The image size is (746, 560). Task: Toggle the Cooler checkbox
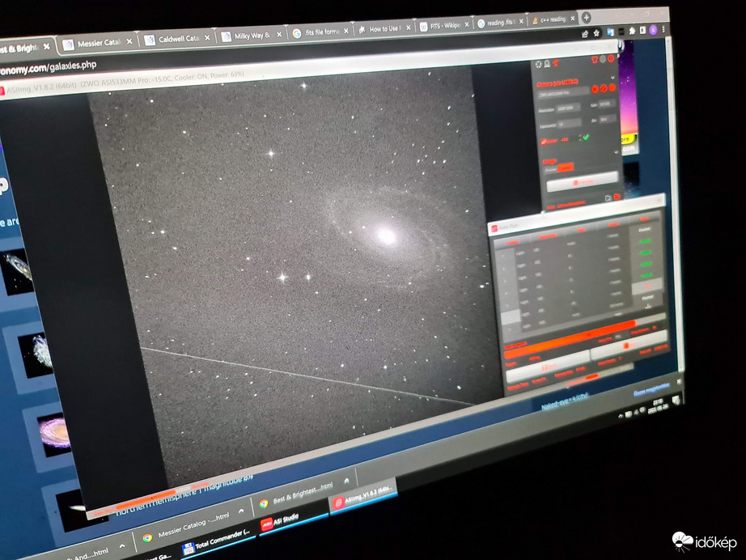click(x=545, y=141)
